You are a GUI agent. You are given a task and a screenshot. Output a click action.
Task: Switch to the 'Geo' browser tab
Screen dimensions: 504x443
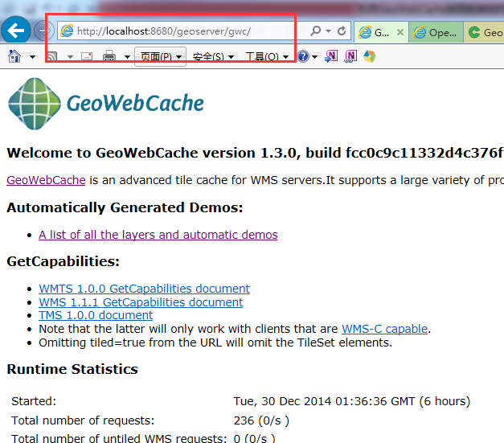pyautogui.click(x=485, y=32)
